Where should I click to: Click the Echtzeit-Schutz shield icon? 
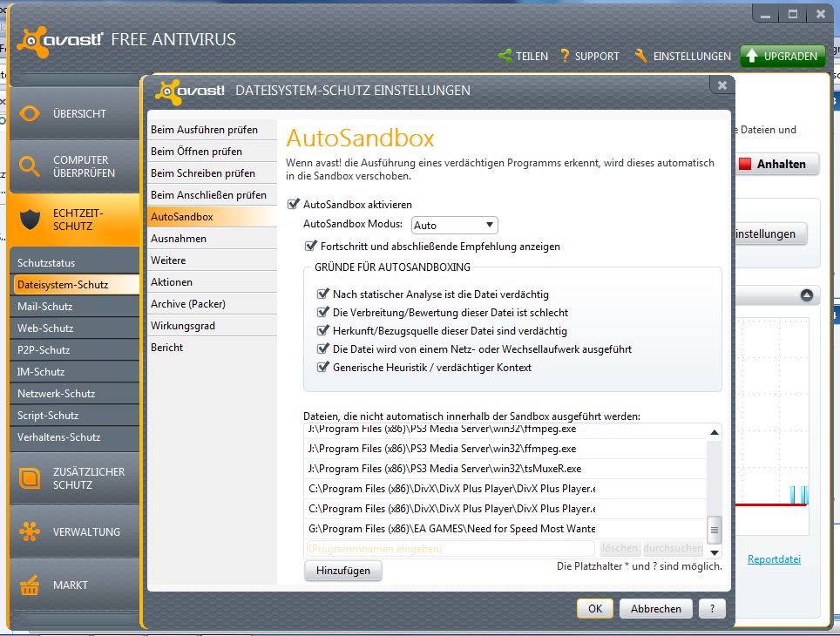pos(30,220)
